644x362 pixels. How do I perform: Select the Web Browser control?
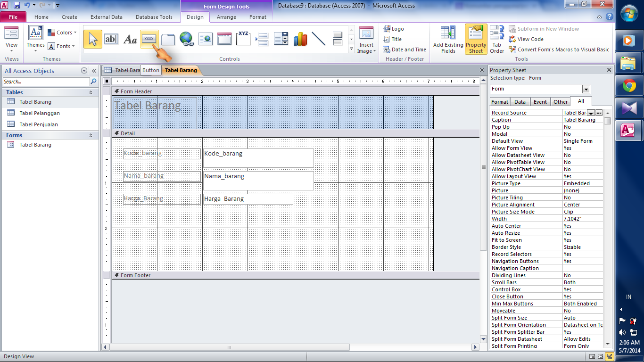(206, 39)
